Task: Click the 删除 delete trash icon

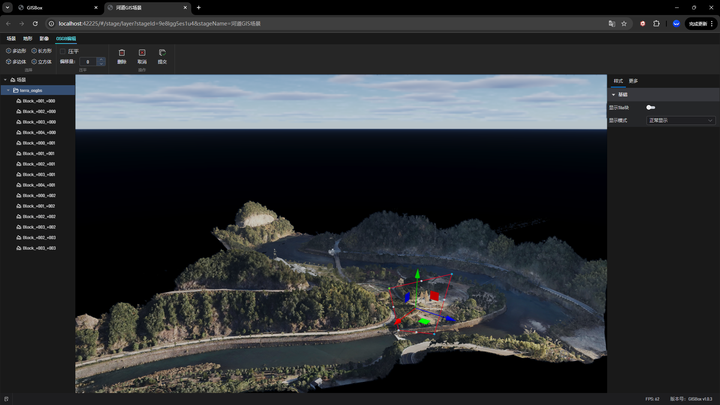Action: 122,52
